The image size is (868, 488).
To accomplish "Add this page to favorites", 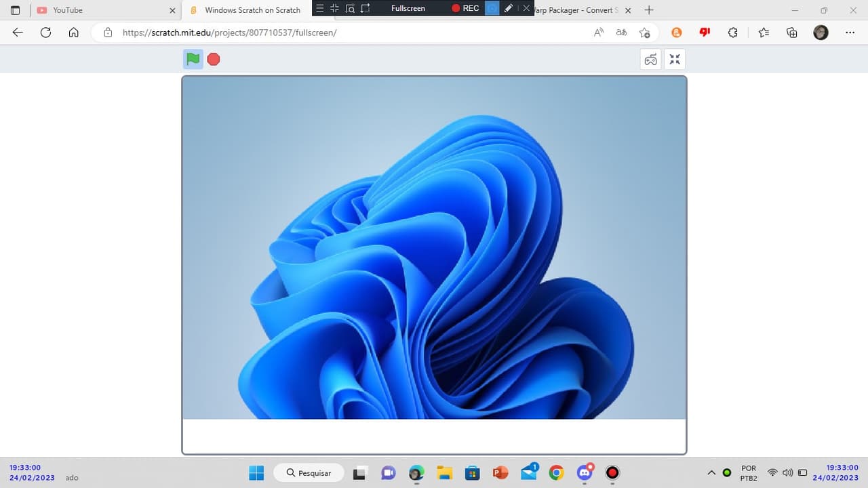I will tap(644, 33).
